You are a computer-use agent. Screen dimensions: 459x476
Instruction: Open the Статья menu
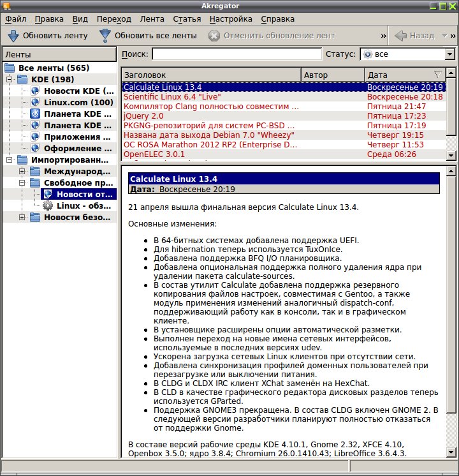(187, 19)
